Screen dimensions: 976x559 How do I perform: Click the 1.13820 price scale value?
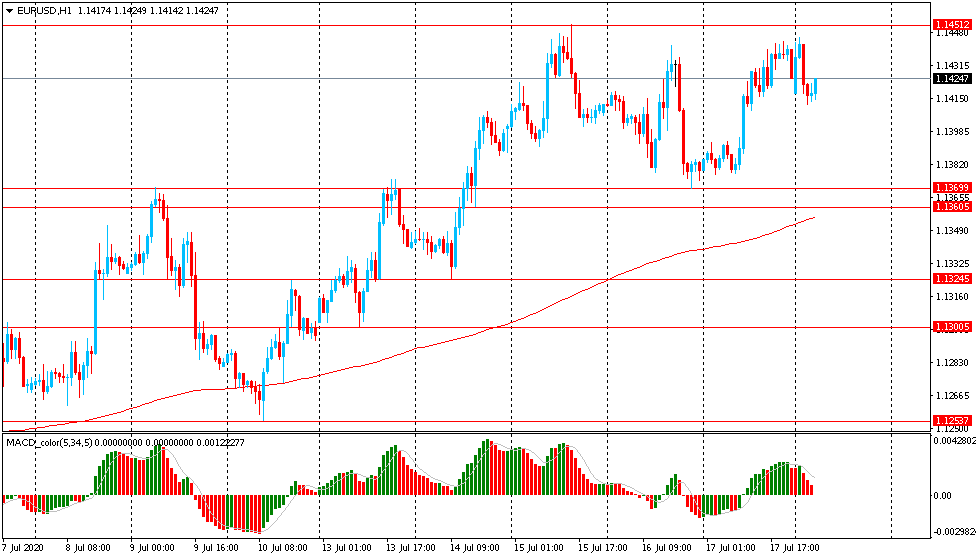[952, 164]
